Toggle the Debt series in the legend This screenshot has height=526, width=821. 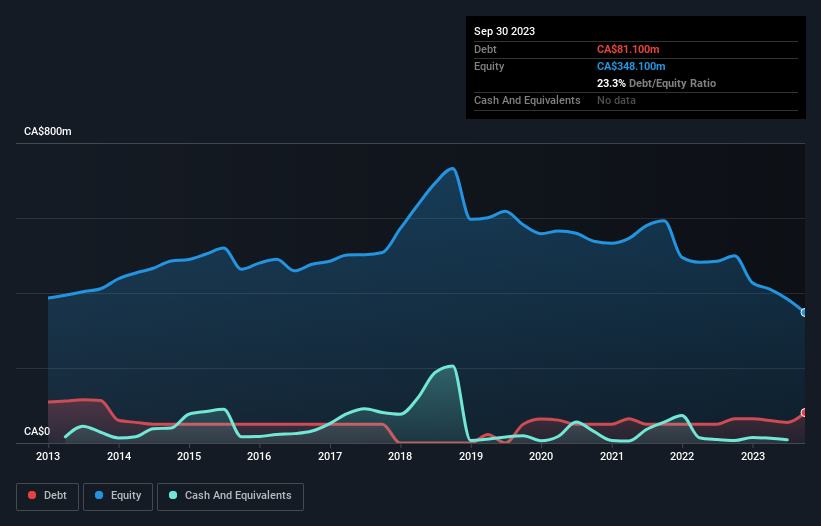tap(48, 496)
